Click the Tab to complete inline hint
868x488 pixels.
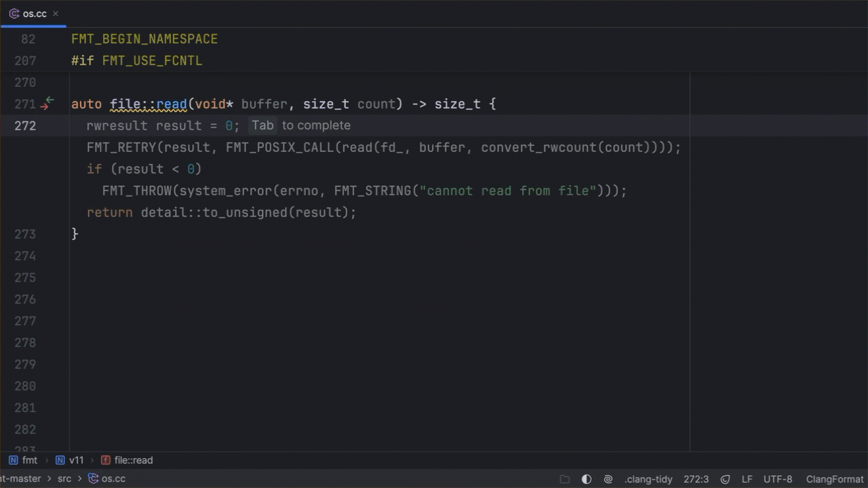tap(300, 125)
